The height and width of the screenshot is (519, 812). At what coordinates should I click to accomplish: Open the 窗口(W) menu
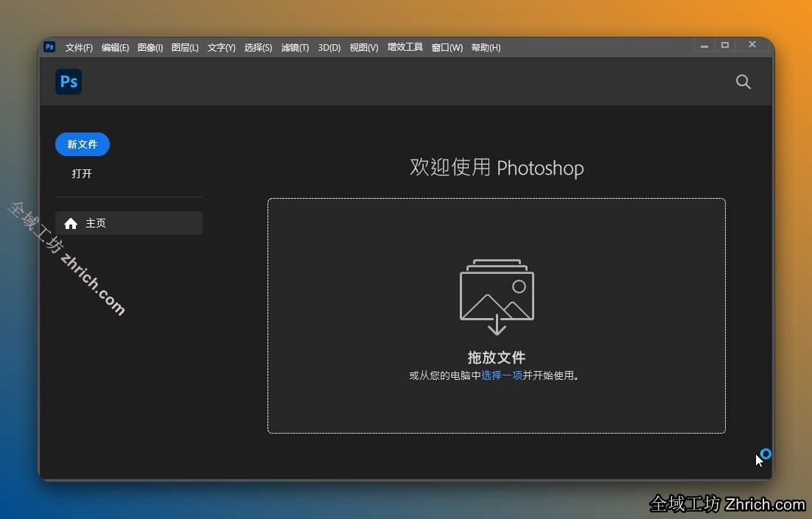click(447, 48)
